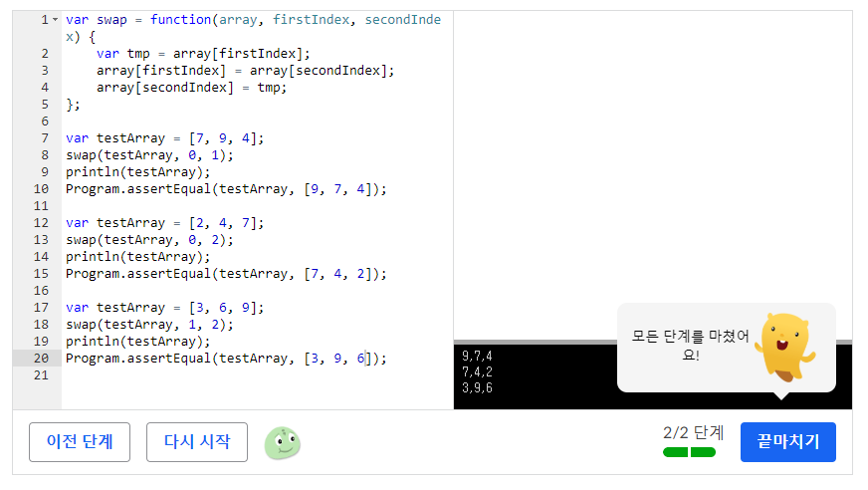The width and height of the screenshot is (868, 490).
Task: Click the assertEqual line with [3, 9, 6]
Action: (x=226, y=359)
